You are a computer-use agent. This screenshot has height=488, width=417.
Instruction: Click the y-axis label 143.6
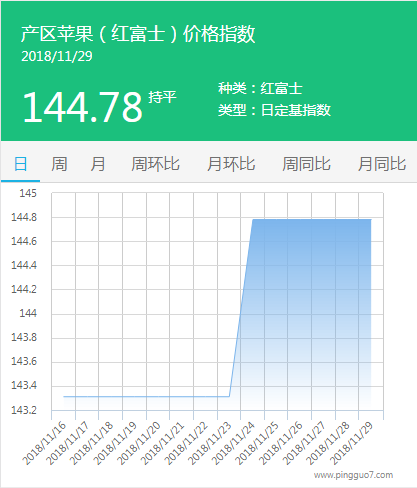point(24,361)
